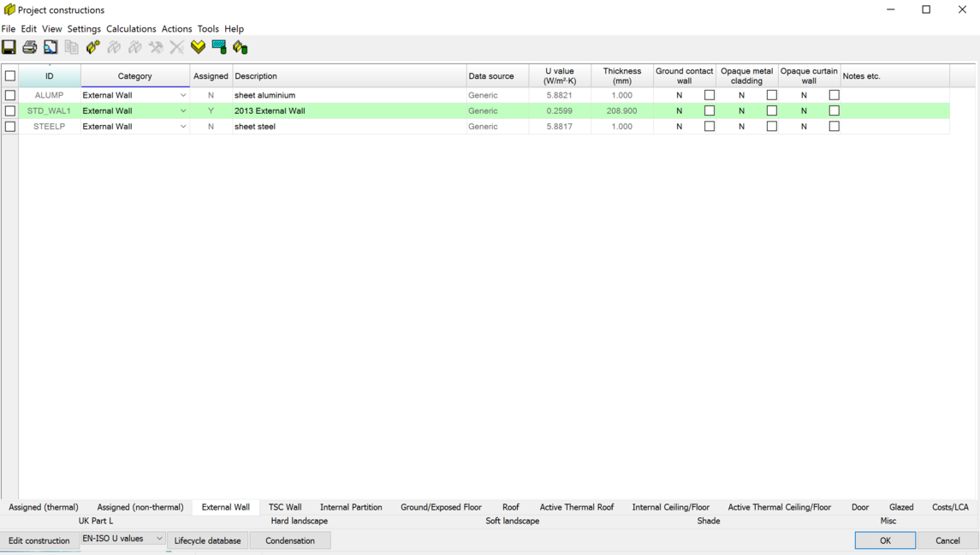Image resolution: width=980 pixels, height=555 pixels.
Task: Click the greyed-out copy documents icon
Action: click(x=72, y=47)
